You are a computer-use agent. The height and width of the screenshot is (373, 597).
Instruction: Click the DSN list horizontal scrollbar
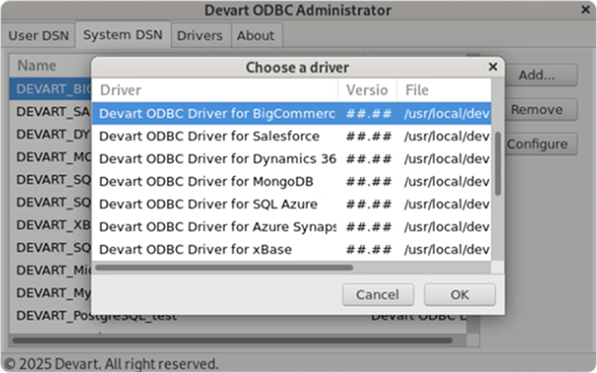(232, 340)
